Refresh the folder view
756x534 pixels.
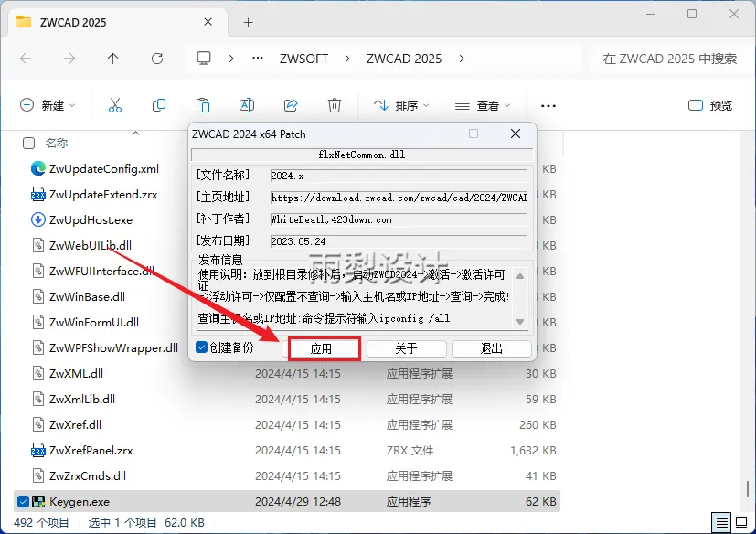point(157,59)
